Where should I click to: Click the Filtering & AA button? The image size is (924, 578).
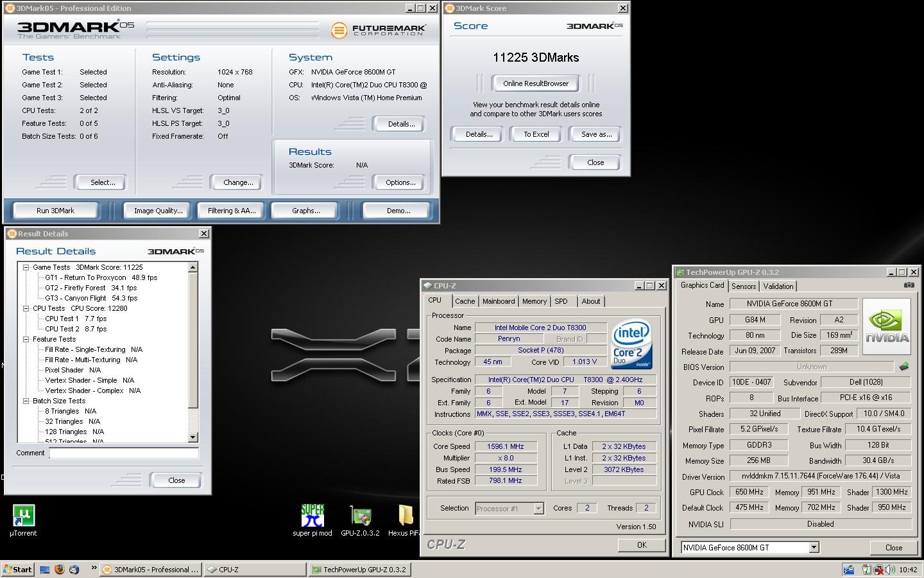[232, 211]
